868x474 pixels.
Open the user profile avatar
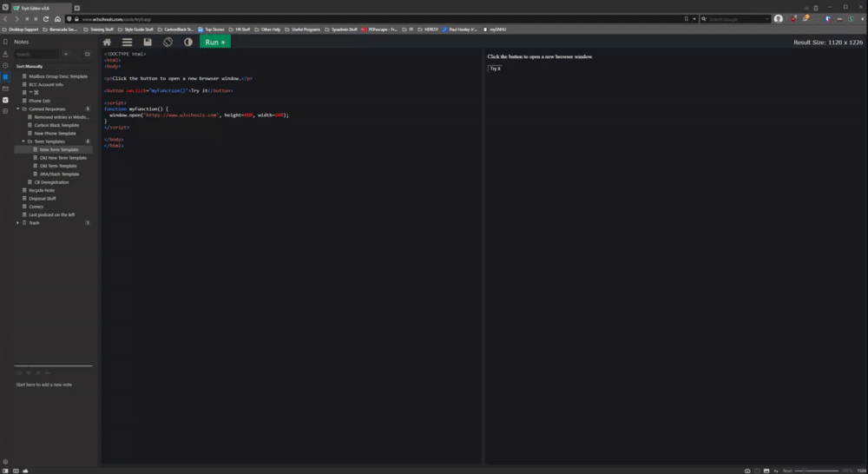click(779, 19)
